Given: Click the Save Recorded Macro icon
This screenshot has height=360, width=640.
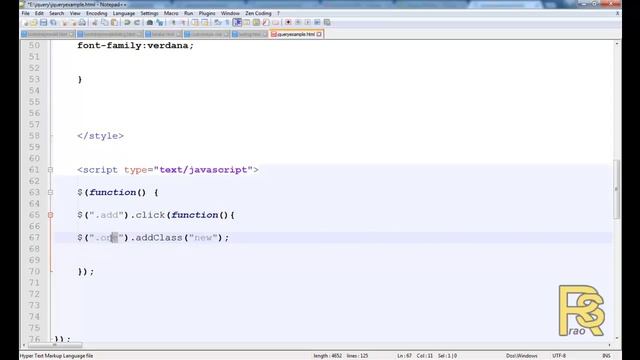Looking at the screenshot, I should coord(327,22).
